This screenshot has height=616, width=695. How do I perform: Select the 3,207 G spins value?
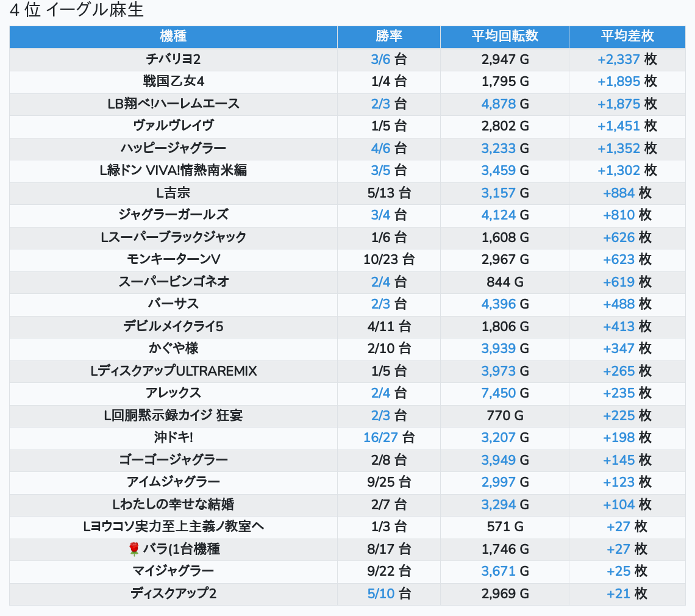click(x=505, y=438)
